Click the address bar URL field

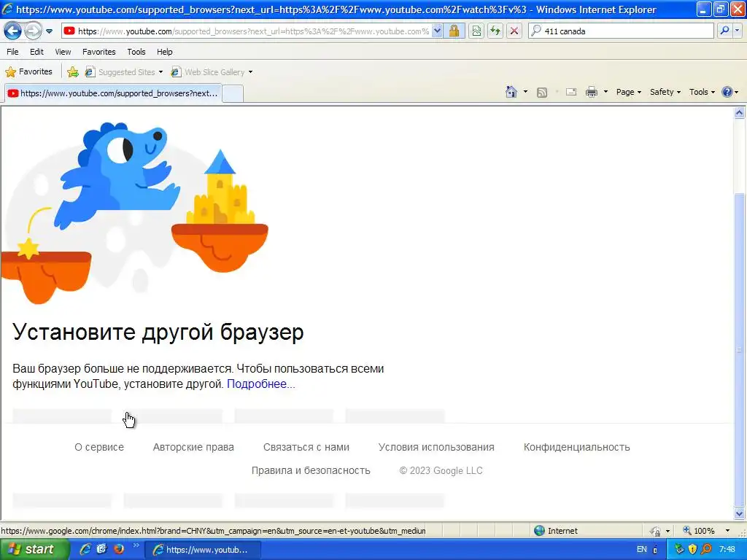[252, 31]
